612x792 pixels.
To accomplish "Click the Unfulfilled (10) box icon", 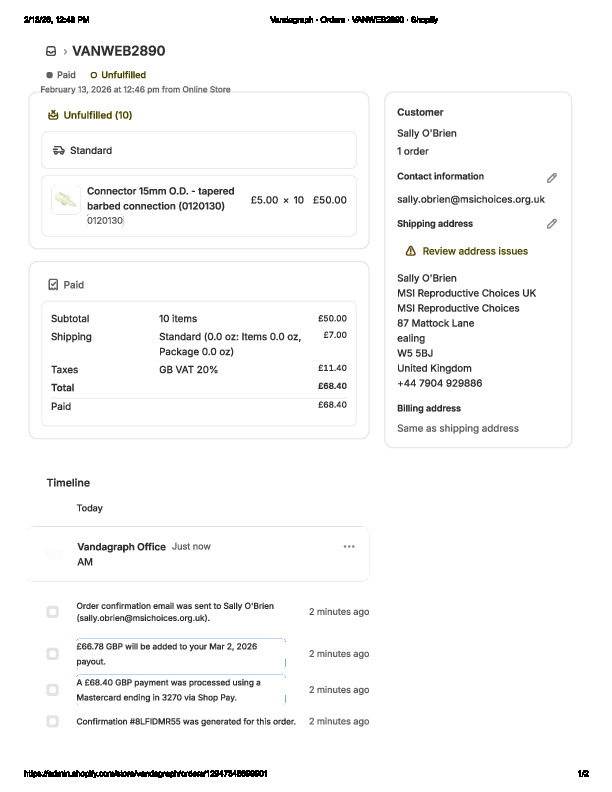I will [53, 115].
